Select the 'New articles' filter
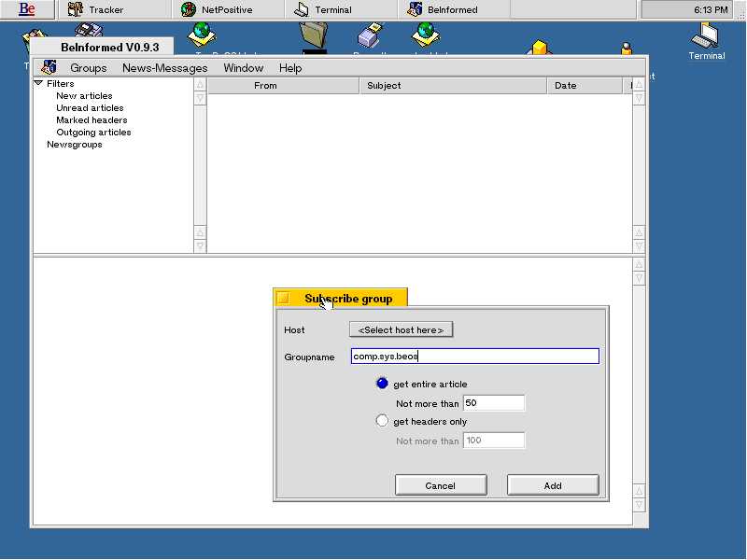Viewport: 747px width, 560px height. point(84,96)
